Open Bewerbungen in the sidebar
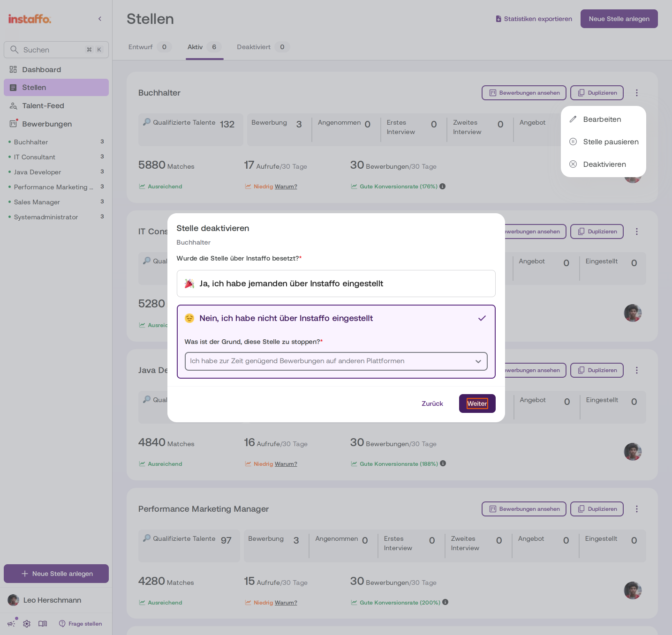This screenshot has height=635, width=672. (56, 124)
